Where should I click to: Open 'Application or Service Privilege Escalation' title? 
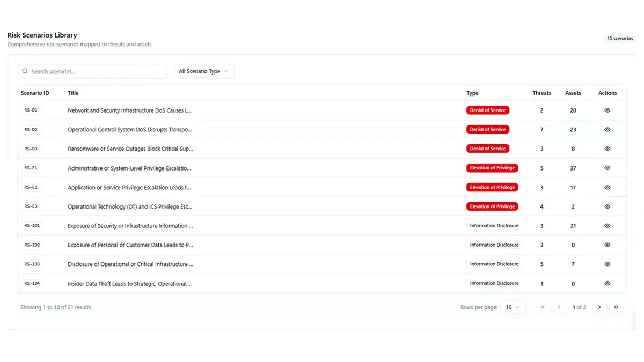(129, 187)
